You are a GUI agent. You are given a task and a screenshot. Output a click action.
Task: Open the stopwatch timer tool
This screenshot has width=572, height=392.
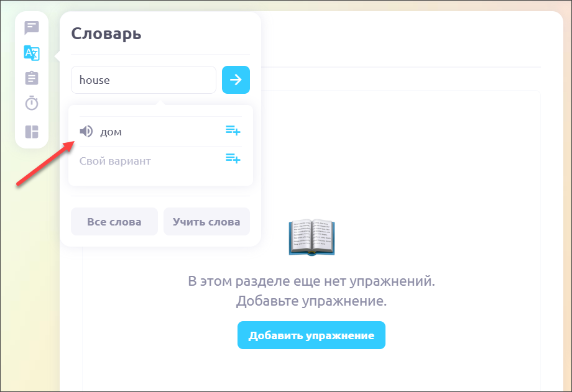[x=31, y=103]
